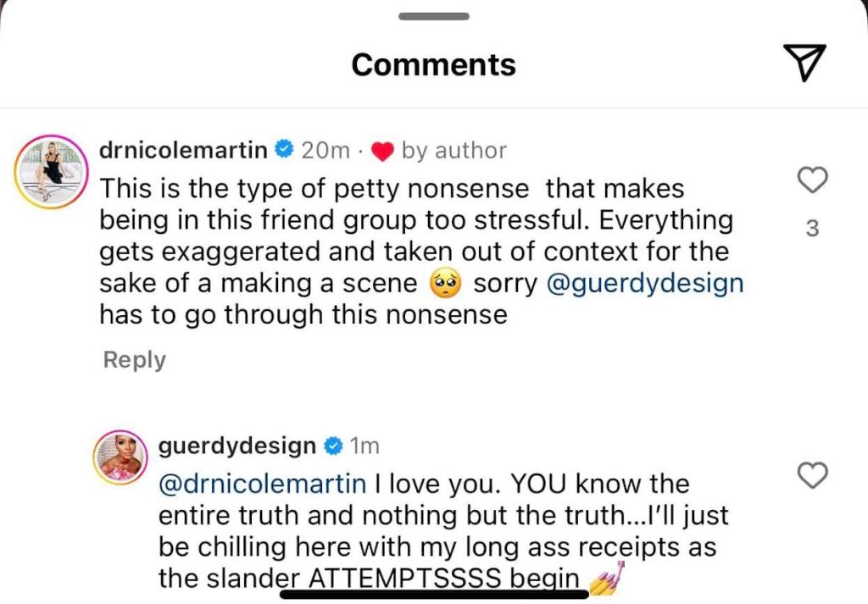
Task: View the 3 likes count
Action: pyautogui.click(x=812, y=229)
